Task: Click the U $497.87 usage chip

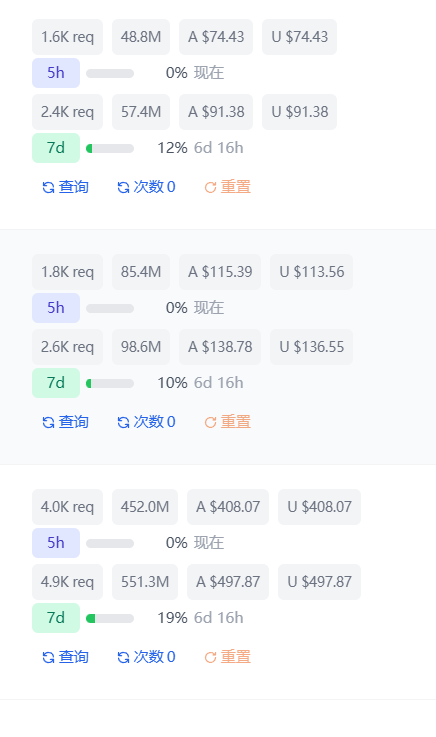Action: tap(319, 582)
